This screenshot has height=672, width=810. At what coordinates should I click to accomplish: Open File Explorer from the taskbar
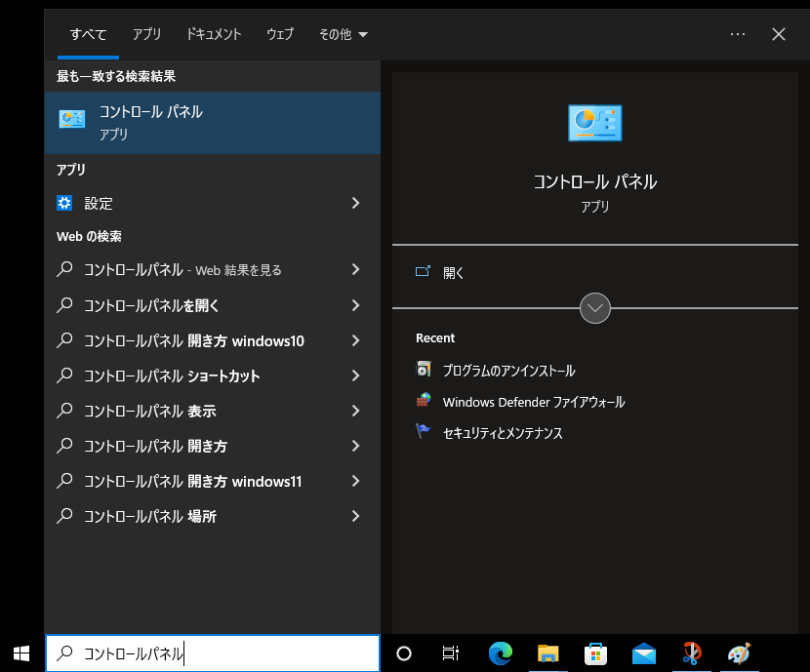tap(547, 654)
